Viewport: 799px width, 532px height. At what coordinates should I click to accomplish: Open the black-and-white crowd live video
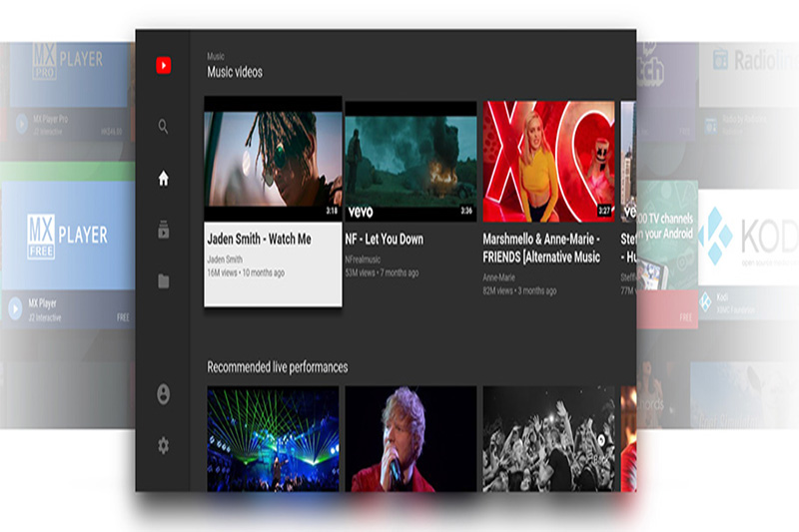[x=549, y=439]
